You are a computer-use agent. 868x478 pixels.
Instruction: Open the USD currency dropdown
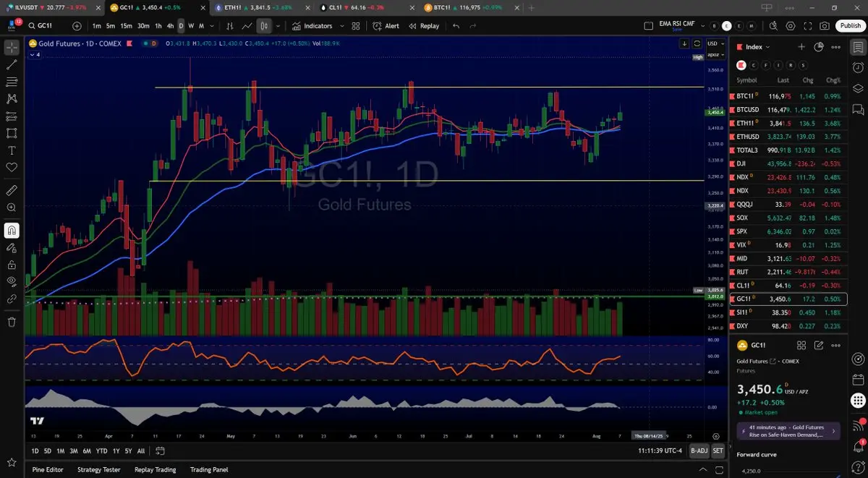click(x=714, y=43)
